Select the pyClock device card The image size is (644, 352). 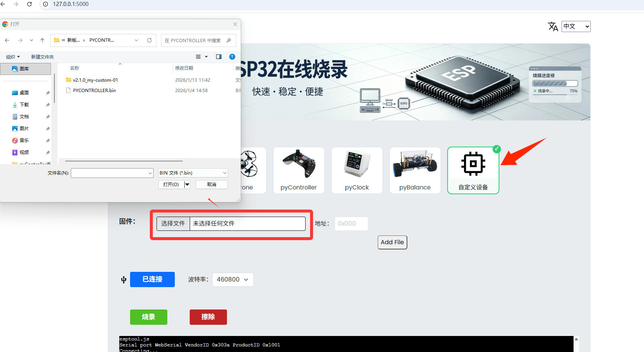pos(357,170)
